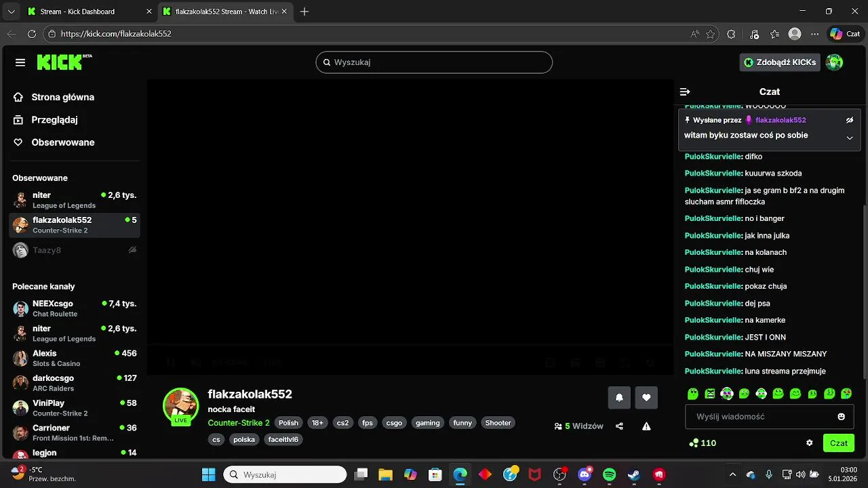Select the flakzakolak552 Stream browser tab

pos(226,12)
